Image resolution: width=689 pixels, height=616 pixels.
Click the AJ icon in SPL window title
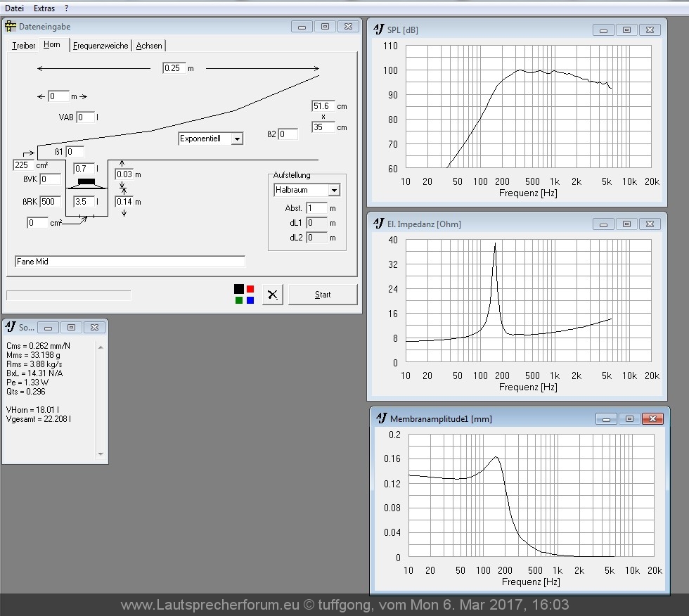tap(378, 30)
